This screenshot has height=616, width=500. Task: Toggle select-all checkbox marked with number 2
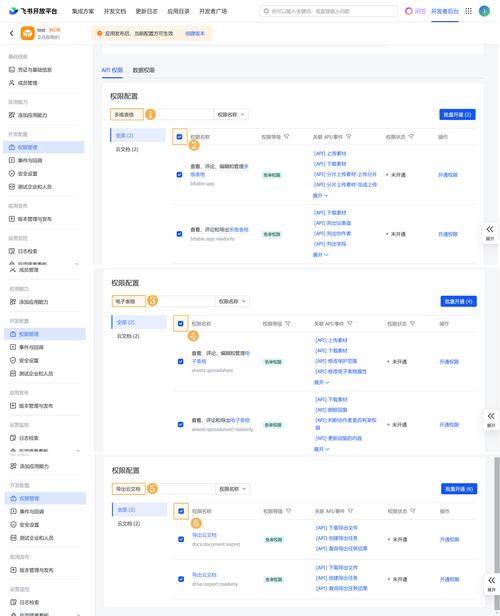[x=179, y=137]
